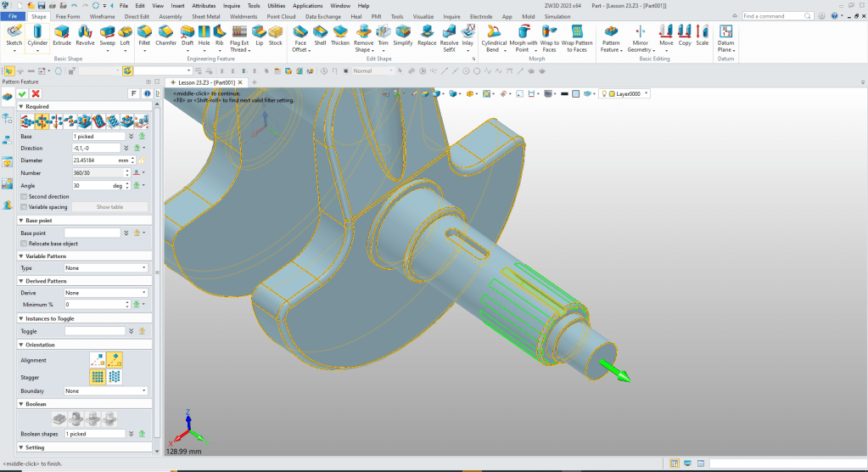Click the Show table button

tap(109, 206)
